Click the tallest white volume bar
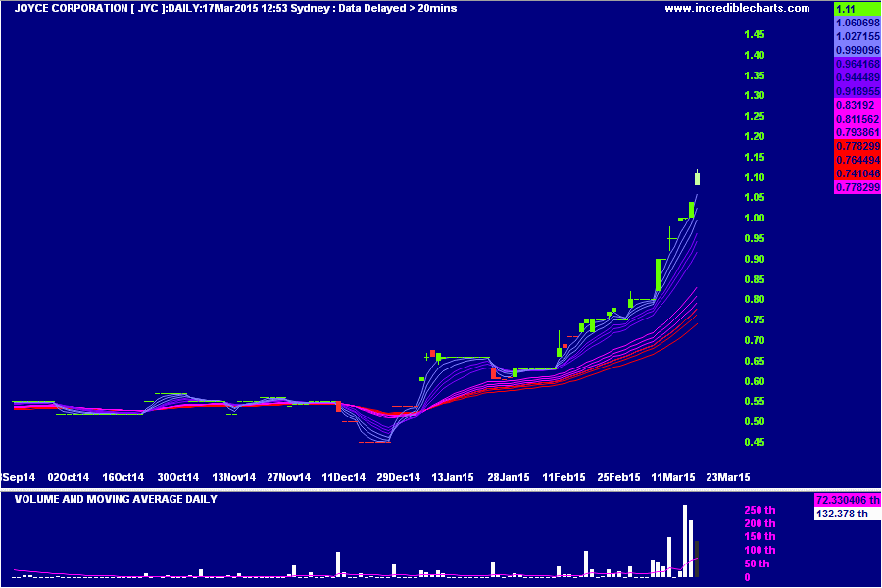 coord(685,541)
